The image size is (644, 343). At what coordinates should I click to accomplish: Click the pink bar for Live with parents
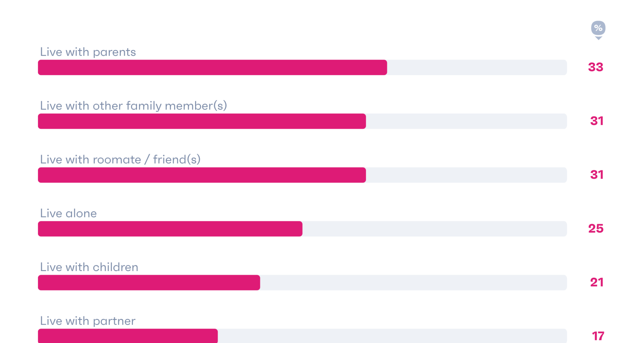[x=212, y=67]
